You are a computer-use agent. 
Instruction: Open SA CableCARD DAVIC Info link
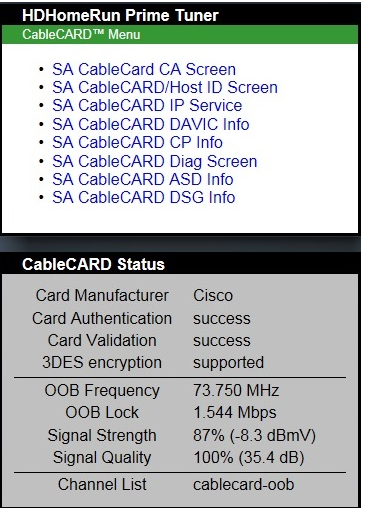pos(151,124)
